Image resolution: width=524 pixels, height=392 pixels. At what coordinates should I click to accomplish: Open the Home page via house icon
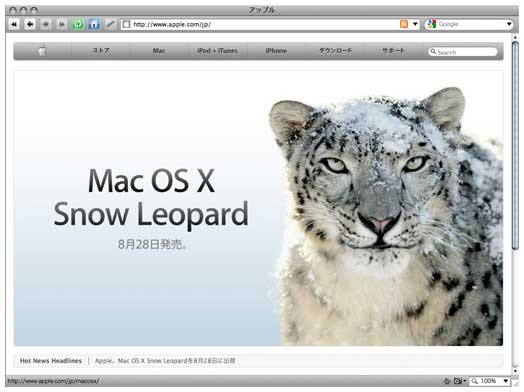(x=94, y=24)
